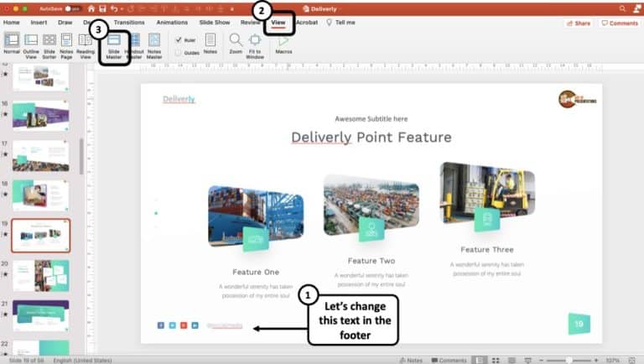644x364 pixels.
Task: Click the logo image on the slide
Action: [x=577, y=100]
